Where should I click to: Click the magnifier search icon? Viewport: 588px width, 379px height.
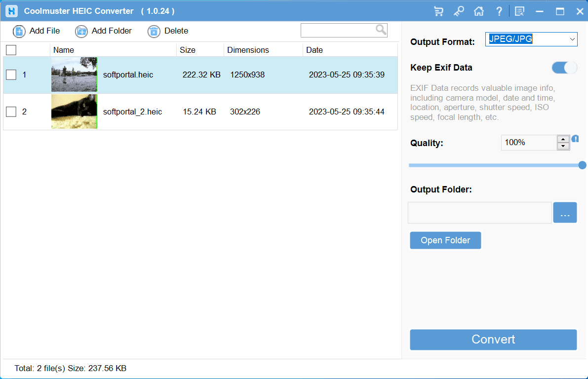[x=381, y=30]
